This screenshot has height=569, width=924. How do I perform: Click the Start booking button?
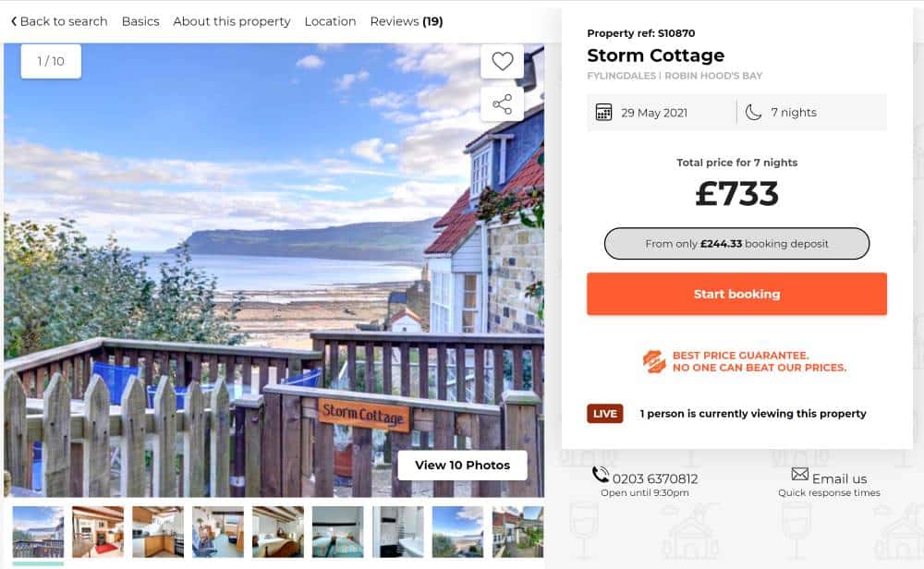click(x=736, y=294)
